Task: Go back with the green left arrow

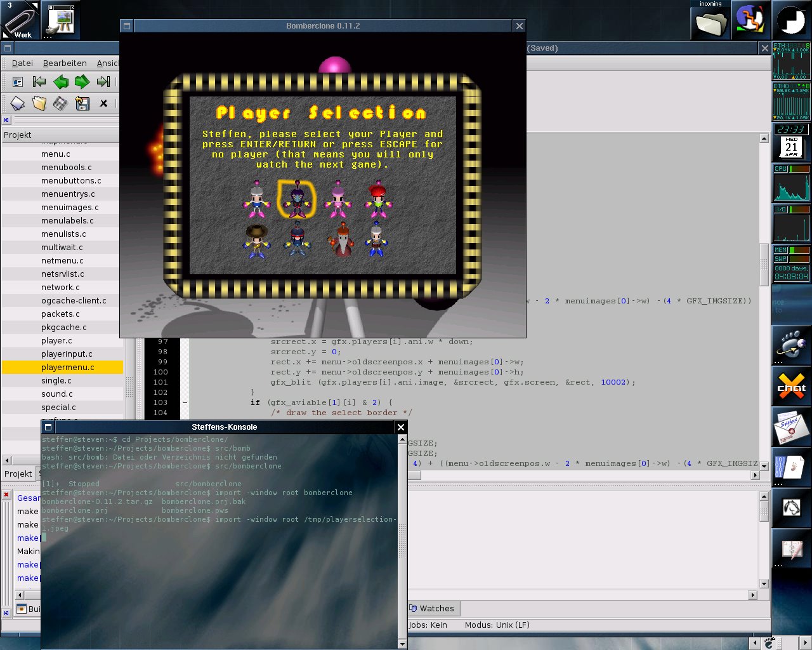Action: [x=61, y=81]
